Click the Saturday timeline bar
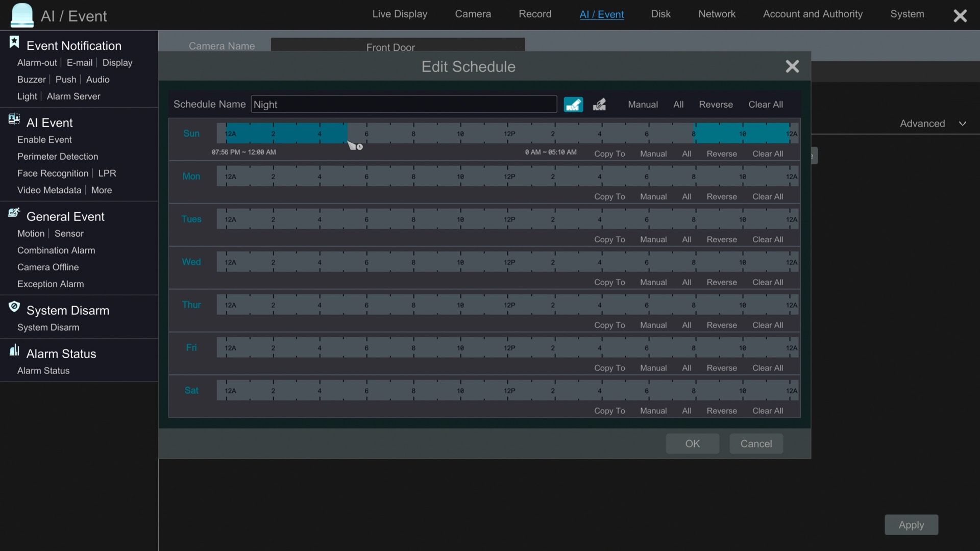The image size is (980, 551). point(508,390)
